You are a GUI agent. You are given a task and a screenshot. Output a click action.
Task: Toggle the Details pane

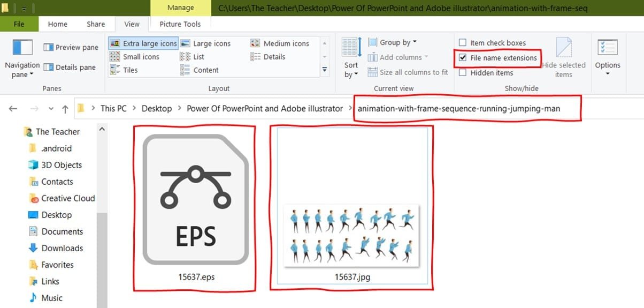pyautogui.click(x=70, y=67)
